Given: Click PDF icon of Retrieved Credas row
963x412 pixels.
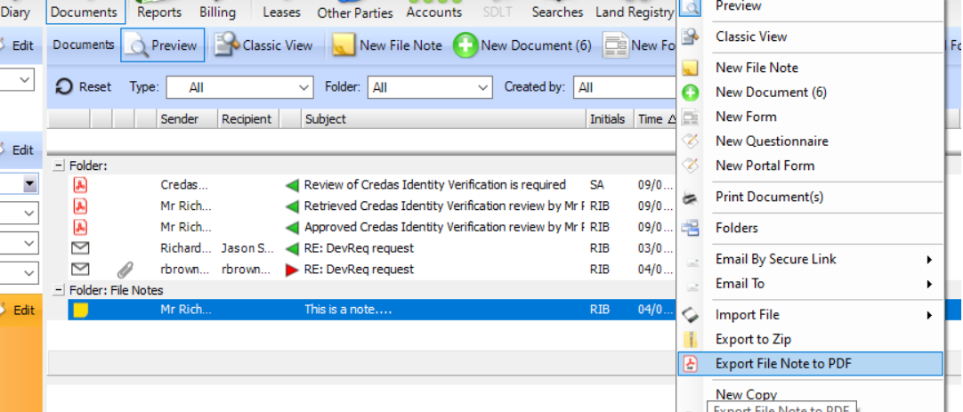Looking at the screenshot, I should [x=80, y=206].
